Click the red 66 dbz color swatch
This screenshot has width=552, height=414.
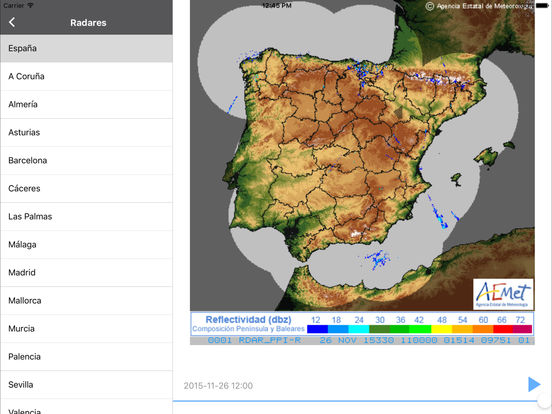[x=503, y=329]
